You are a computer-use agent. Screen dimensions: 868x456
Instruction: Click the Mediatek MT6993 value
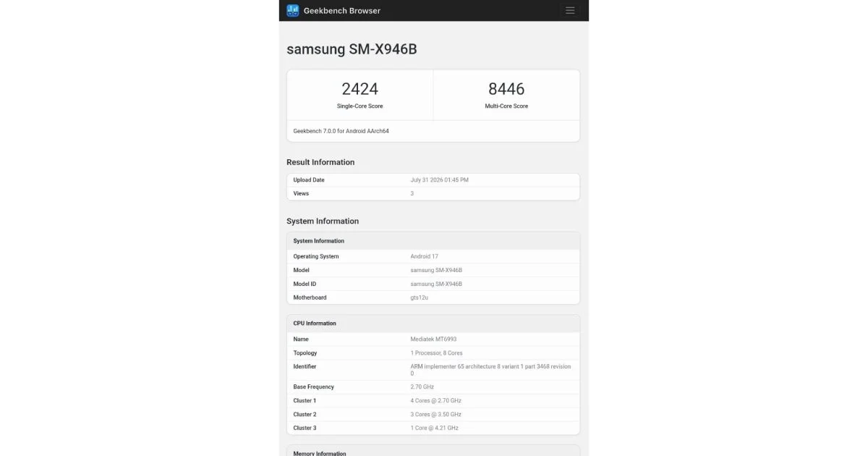(x=433, y=339)
